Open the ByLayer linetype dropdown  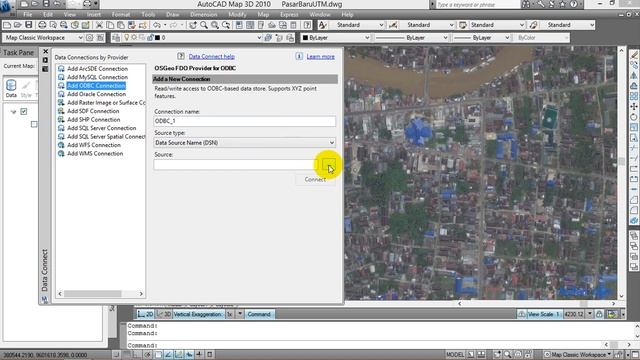tap(445, 38)
